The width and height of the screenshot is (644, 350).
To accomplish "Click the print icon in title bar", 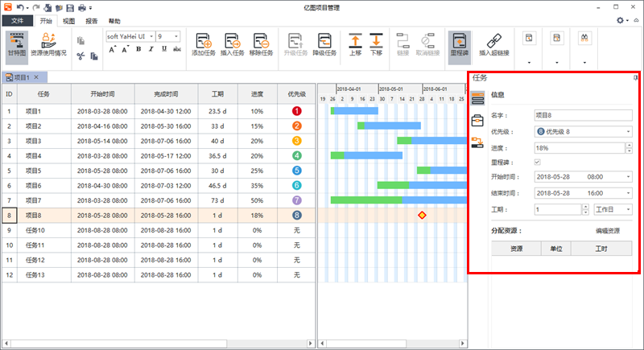I will click(x=82, y=7).
